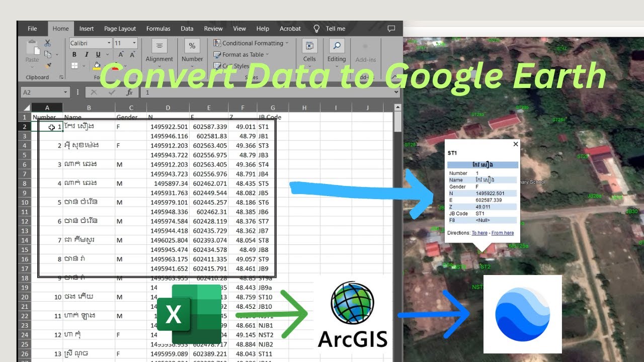The height and width of the screenshot is (362, 644).
Task: Open the Clipboard dialog launcher
Action: 61,77
